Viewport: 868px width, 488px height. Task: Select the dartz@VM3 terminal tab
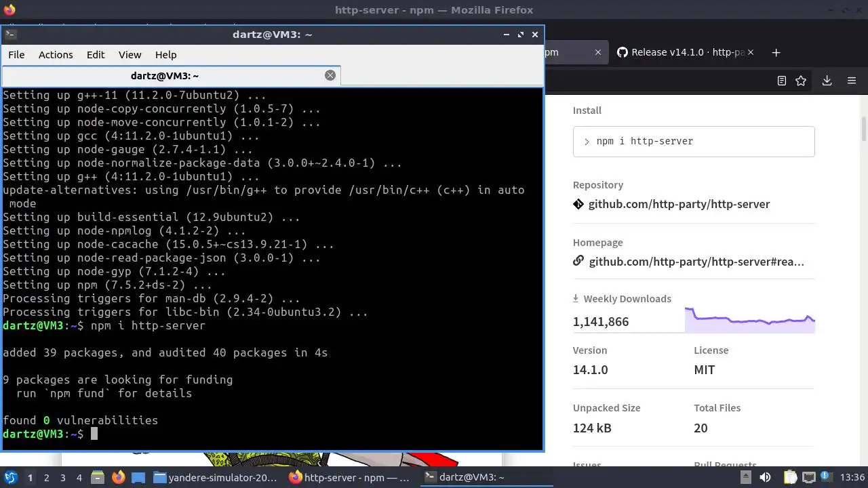click(x=171, y=76)
